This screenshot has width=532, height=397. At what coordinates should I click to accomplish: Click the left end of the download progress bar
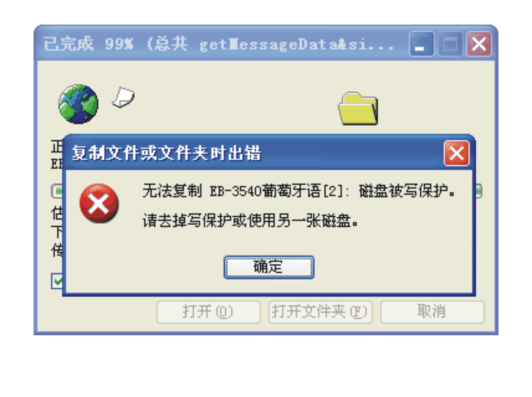(x=57, y=191)
